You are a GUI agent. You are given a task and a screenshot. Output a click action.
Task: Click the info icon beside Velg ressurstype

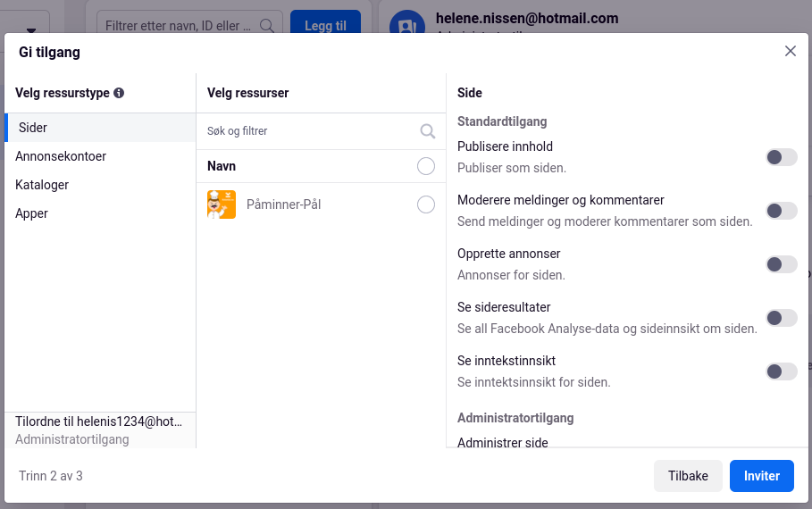pyautogui.click(x=119, y=93)
